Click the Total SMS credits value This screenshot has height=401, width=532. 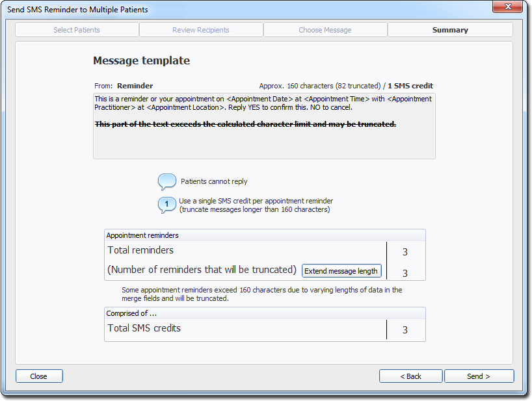tap(405, 330)
